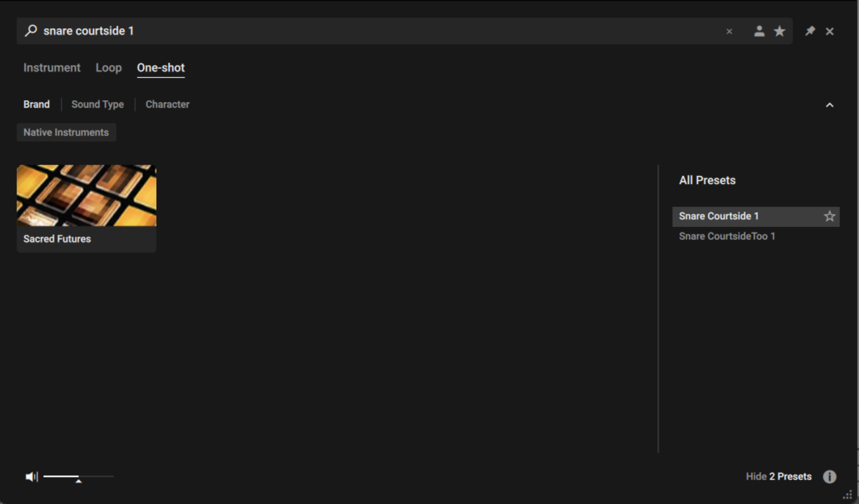
Task: Click Hide 2 Presets link
Action: (x=778, y=477)
